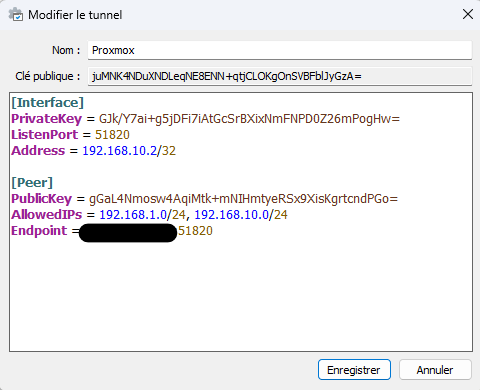Click the empty area of the config editor
The height and width of the screenshot is (390, 480).
(x=241, y=297)
